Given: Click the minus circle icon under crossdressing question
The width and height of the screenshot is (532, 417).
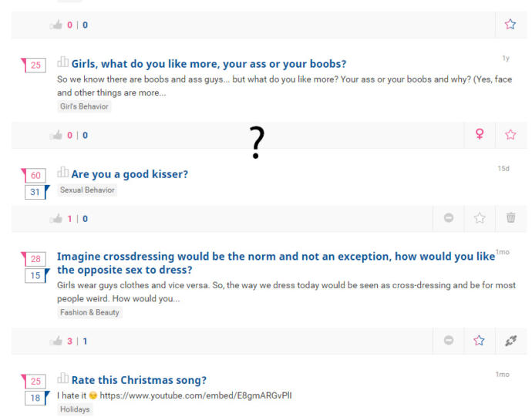Looking at the screenshot, I should click(449, 340).
